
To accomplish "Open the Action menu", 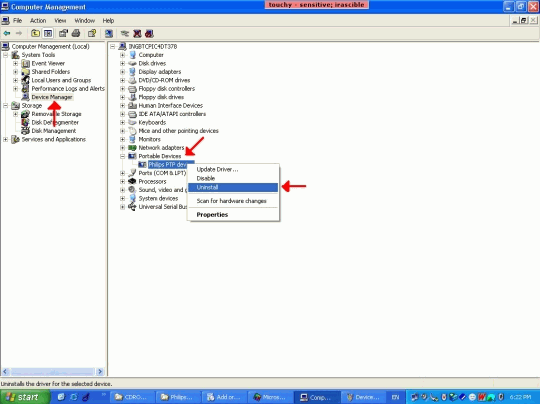I will [38, 21].
